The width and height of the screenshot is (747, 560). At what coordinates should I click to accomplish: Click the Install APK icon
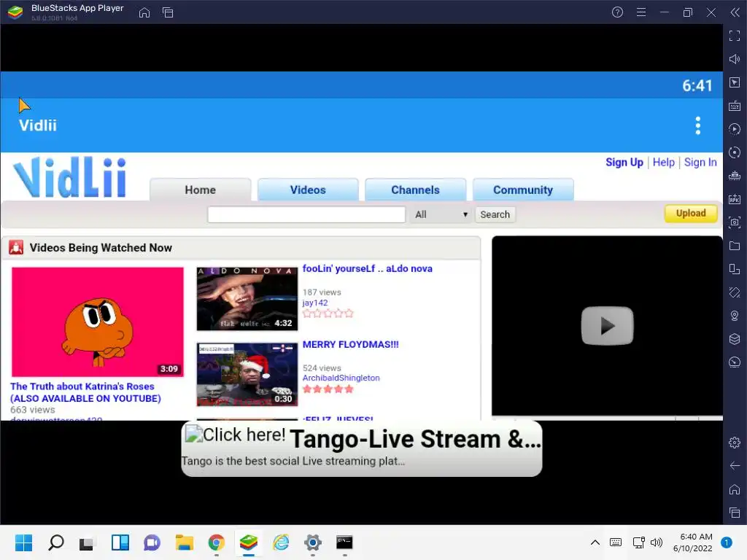pyautogui.click(x=734, y=199)
